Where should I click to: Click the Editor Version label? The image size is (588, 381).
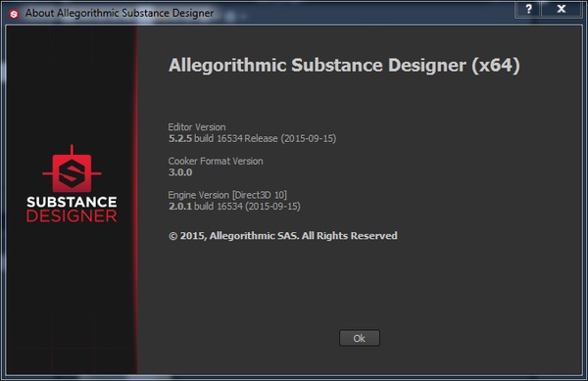click(197, 127)
